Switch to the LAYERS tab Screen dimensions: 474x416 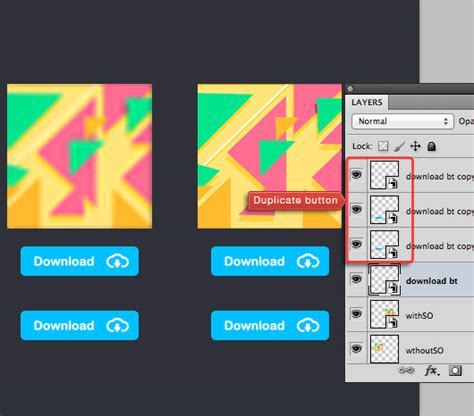(x=367, y=102)
